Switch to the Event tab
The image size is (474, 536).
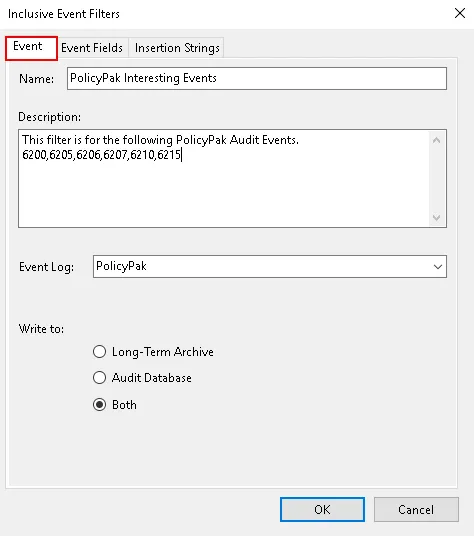[31, 48]
